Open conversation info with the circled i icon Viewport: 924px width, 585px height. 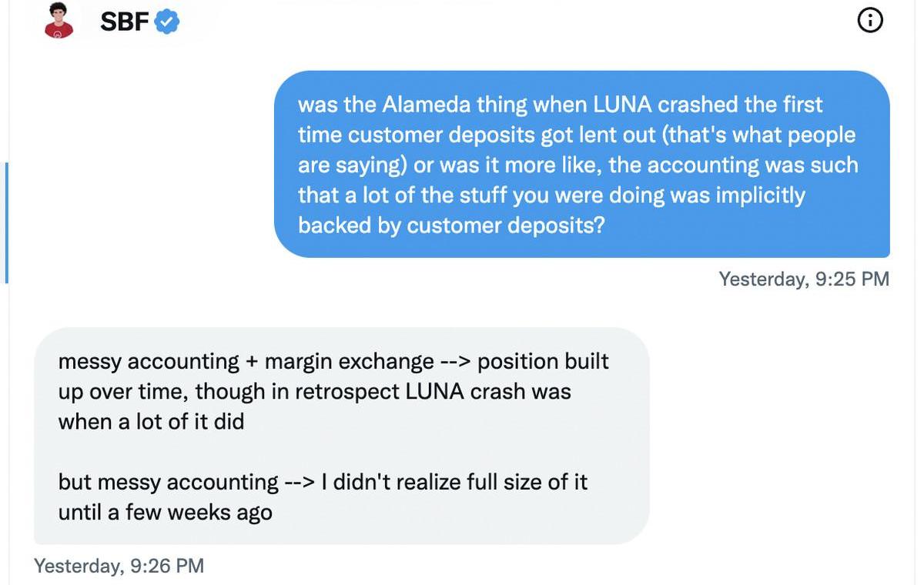(869, 21)
